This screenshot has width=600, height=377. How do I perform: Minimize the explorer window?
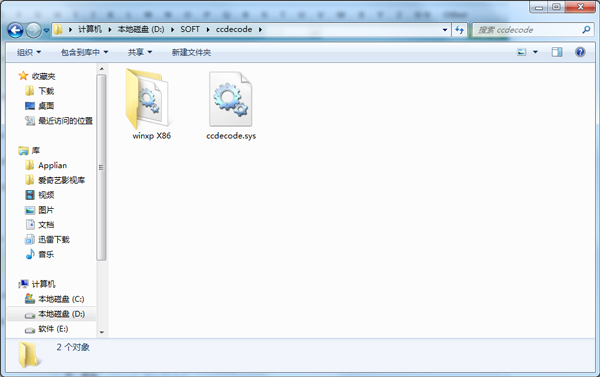[x=539, y=7]
